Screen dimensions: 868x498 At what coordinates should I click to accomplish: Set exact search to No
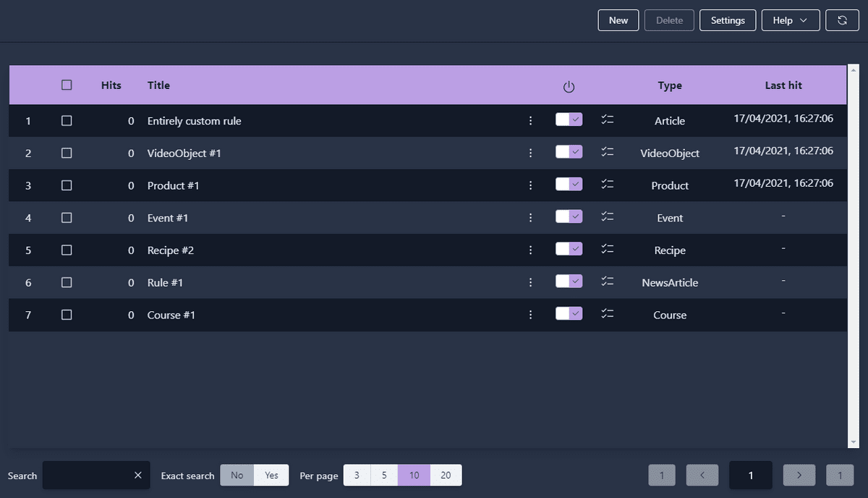[237, 475]
